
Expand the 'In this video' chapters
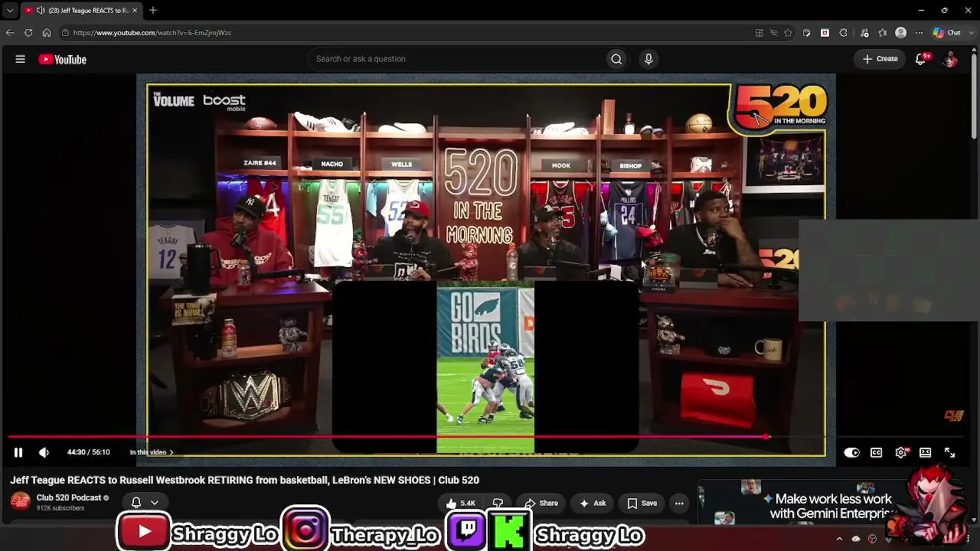pyautogui.click(x=151, y=452)
